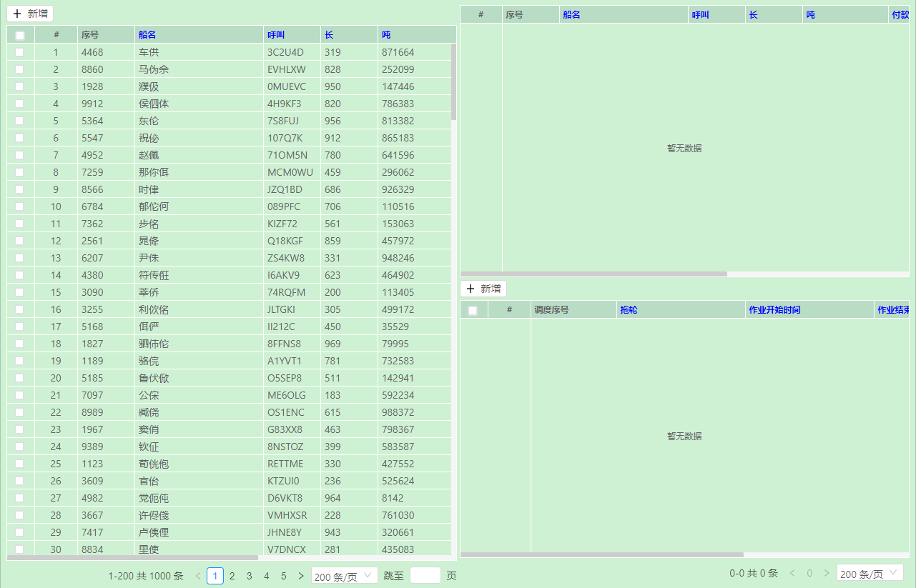Click ship name 钦佂
The image size is (916, 588).
coord(149,447)
